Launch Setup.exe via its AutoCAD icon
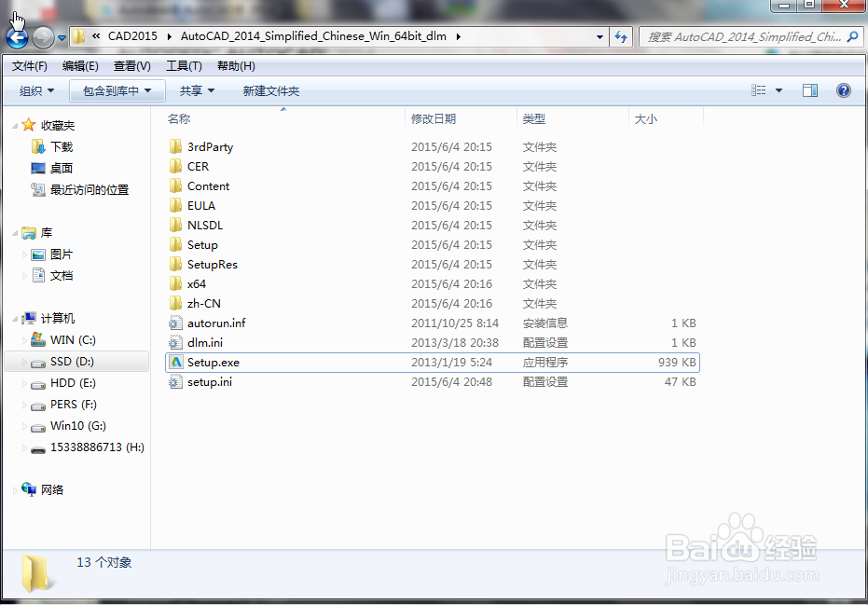Viewport: 868px width, 605px height. tap(175, 362)
